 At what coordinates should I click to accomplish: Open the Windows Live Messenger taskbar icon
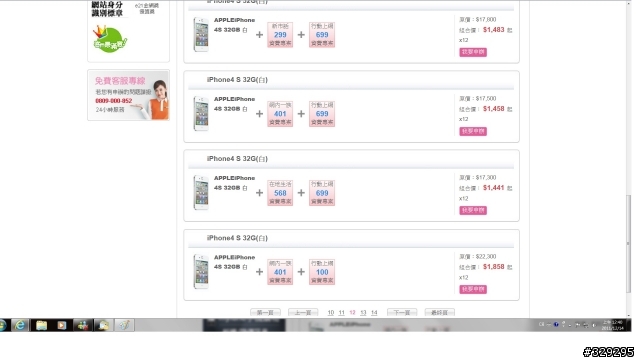[x=83, y=325]
